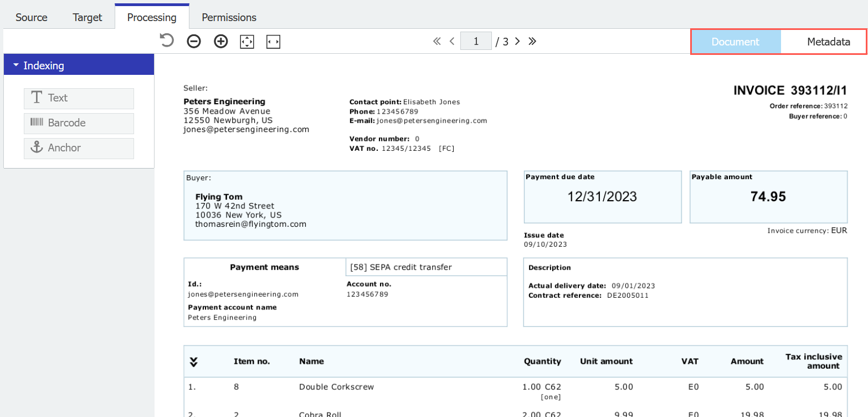Jump to the last page

532,40
